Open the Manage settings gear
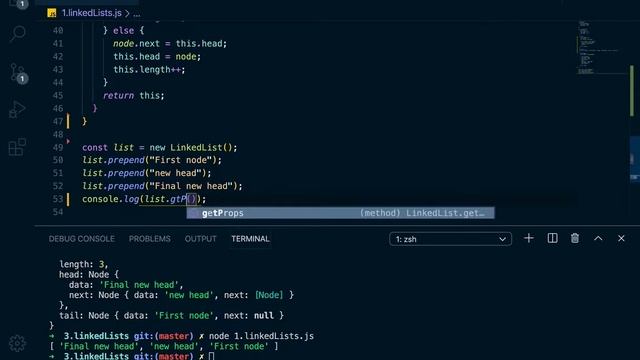 [x=17, y=343]
